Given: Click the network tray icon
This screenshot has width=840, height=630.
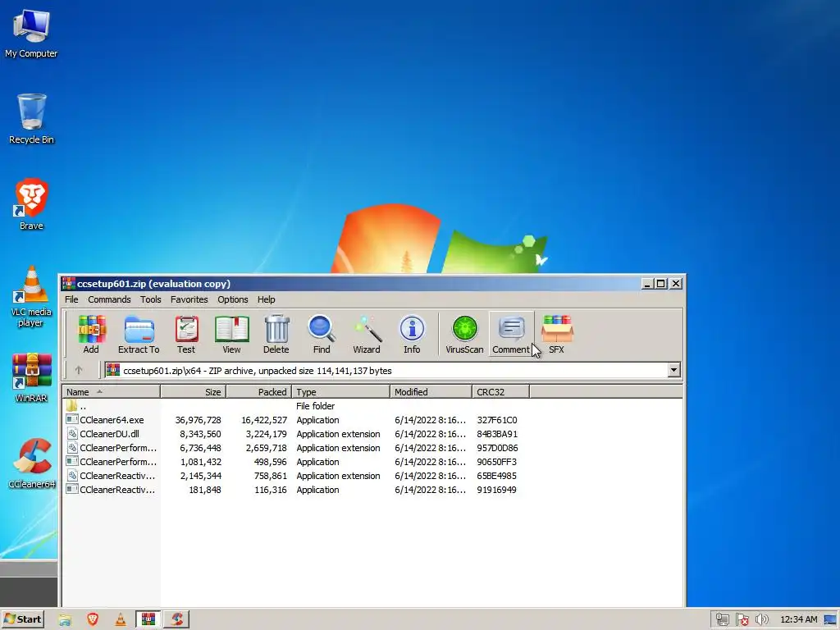Looking at the screenshot, I should point(722,620).
